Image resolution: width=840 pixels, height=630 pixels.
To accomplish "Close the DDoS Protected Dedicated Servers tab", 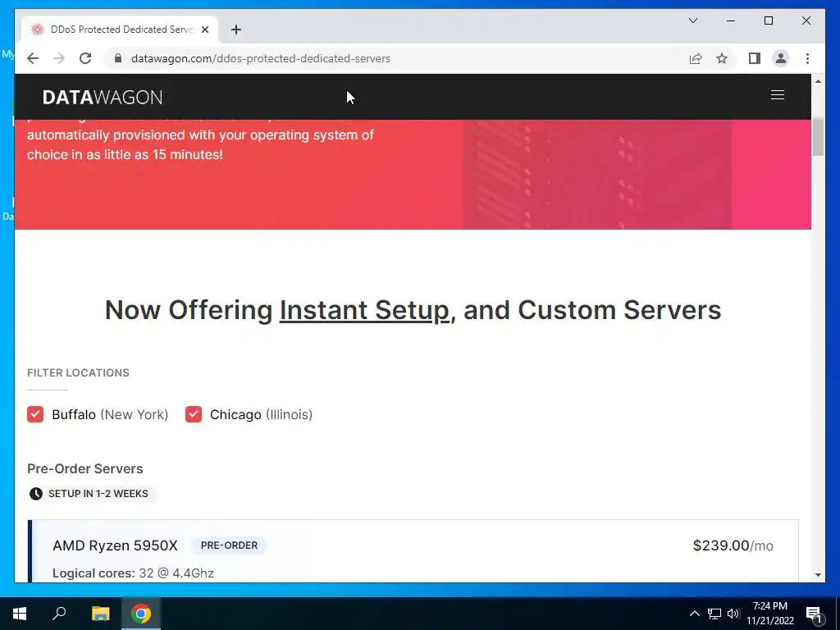I will 204,30.
